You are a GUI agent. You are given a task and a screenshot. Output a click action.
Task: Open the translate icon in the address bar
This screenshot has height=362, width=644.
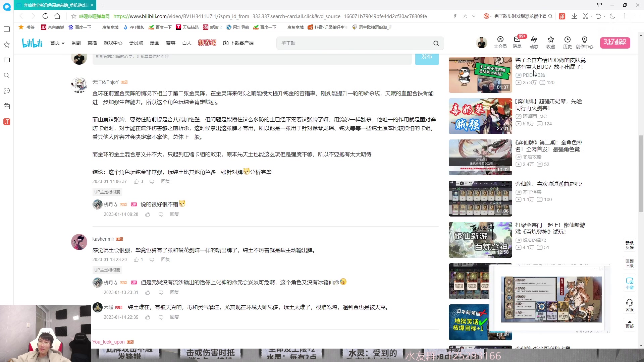click(562, 16)
